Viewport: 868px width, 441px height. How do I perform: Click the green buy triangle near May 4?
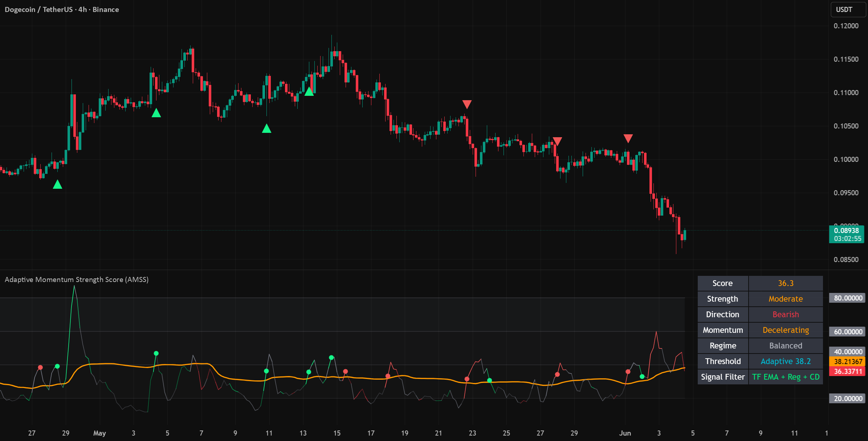156,113
